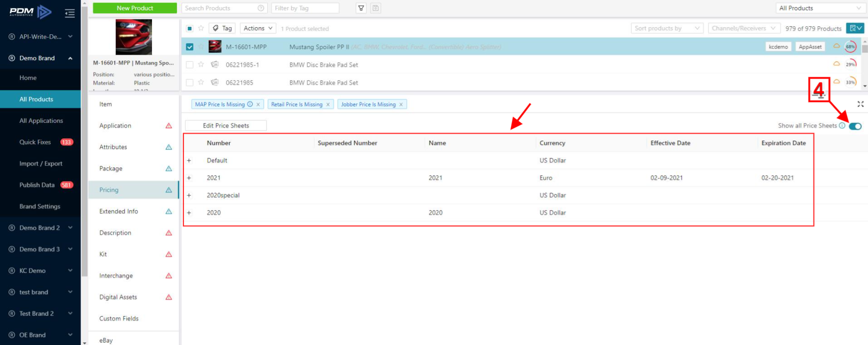This screenshot has width=868, height=345.
Task: Dismiss the Retail Price Is Missing tag
Action: [328, 104]
